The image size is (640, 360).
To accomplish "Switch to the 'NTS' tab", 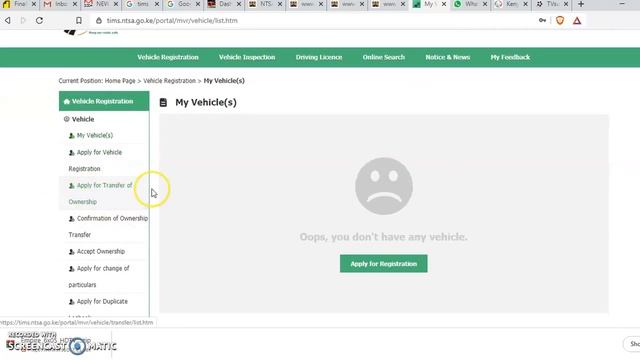I will tap(265, 4).
